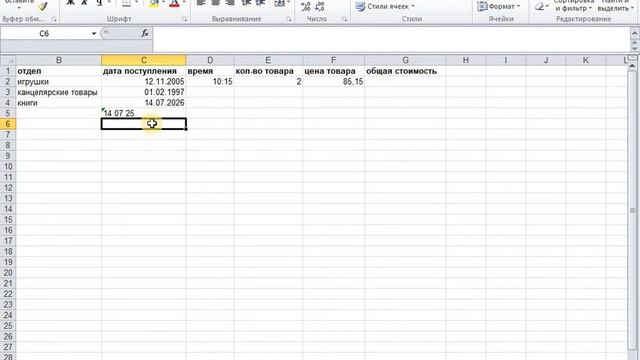
Task: Increase decimal places
Action: pos(306,7)
